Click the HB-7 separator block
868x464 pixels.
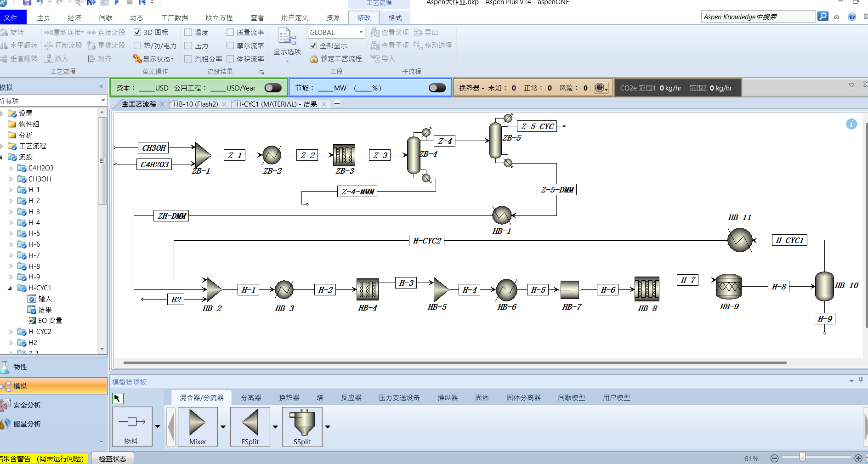(570, 290)
